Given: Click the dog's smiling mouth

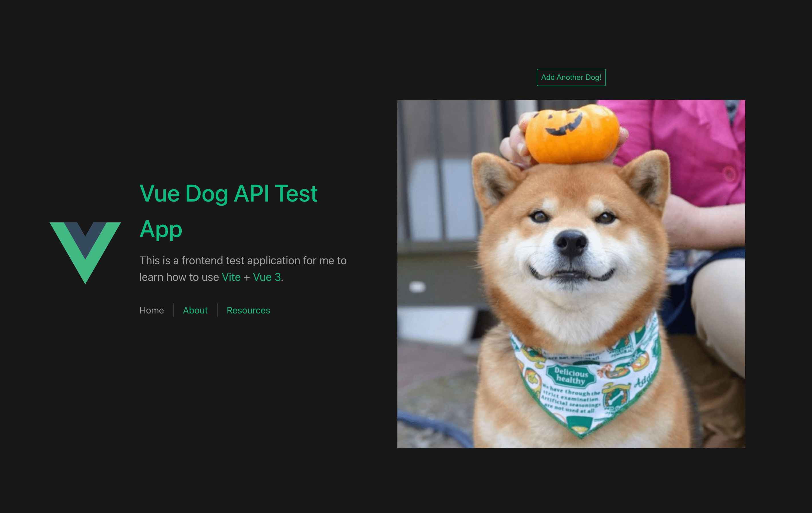Looking at the screenshot, I should point(571,274).
